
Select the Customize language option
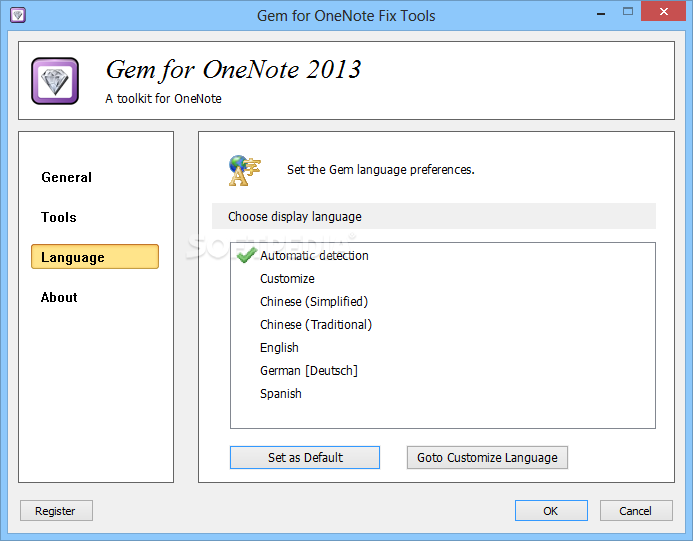coord(287,278)
